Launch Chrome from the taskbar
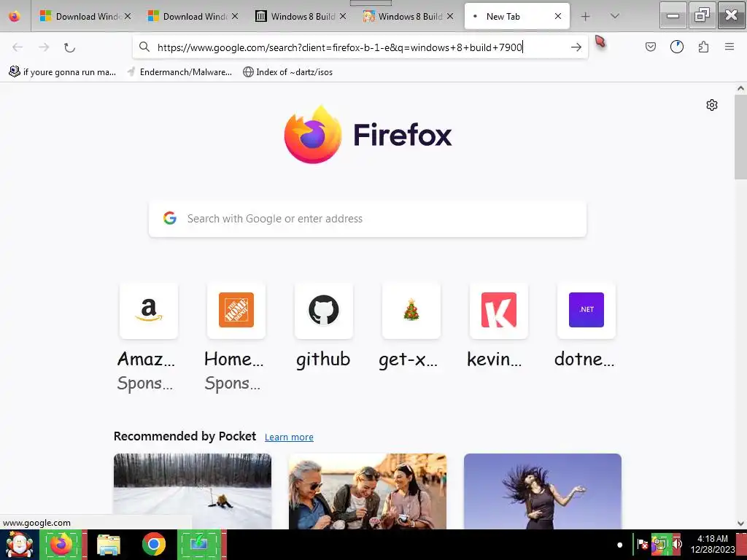747x560 pixels. (x=153, y=544)
